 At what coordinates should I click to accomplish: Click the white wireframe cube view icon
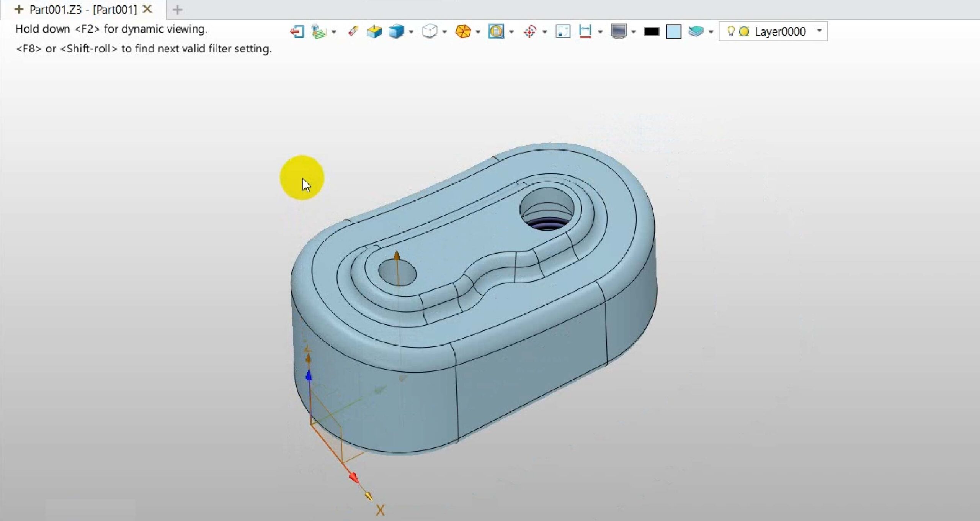coord(429,31)
